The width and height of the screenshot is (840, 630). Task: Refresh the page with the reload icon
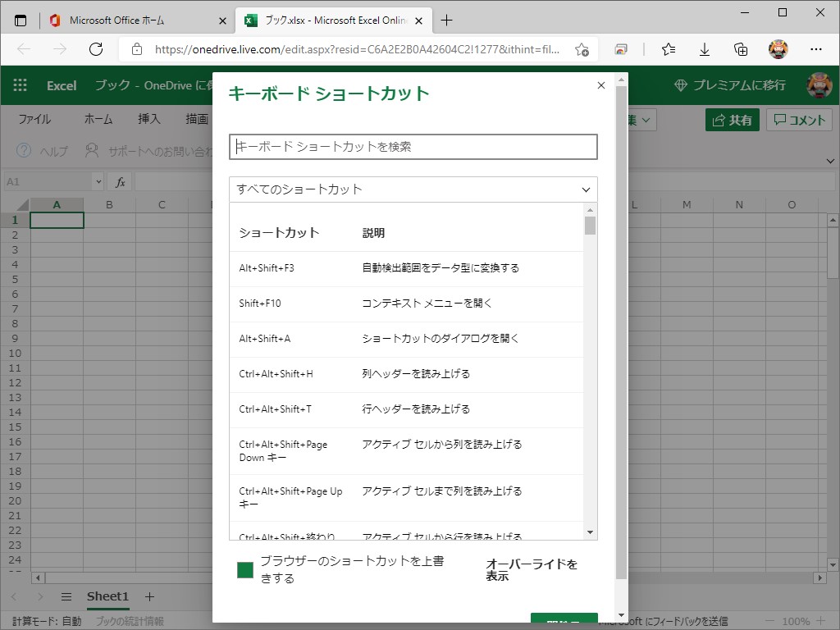point(96,49)
